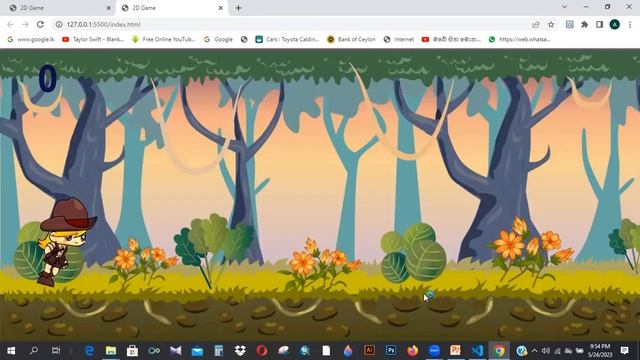Click the game score 0 display
Image resolution: width=640 pixels, height=360 pixels.
click(x=48, y=78)
